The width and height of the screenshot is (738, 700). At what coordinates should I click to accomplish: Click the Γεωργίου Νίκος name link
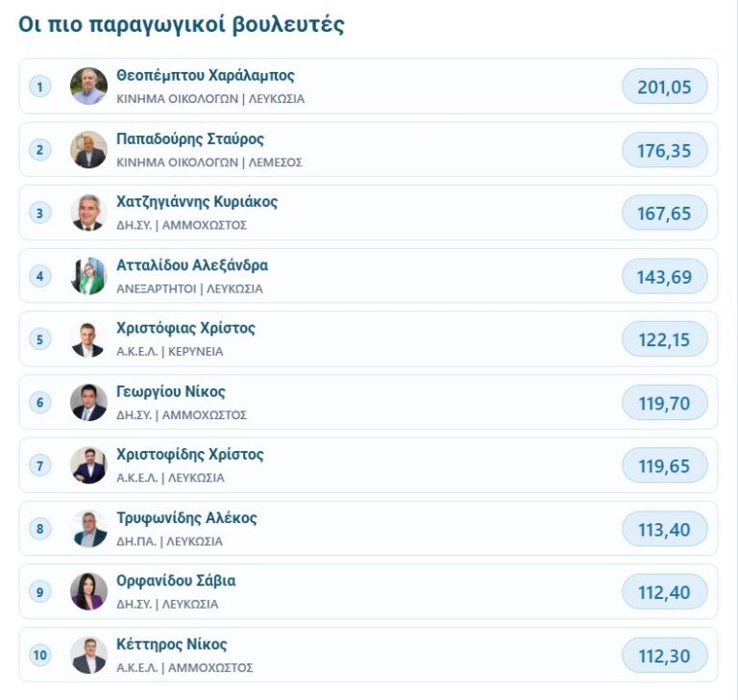(171, 392)
